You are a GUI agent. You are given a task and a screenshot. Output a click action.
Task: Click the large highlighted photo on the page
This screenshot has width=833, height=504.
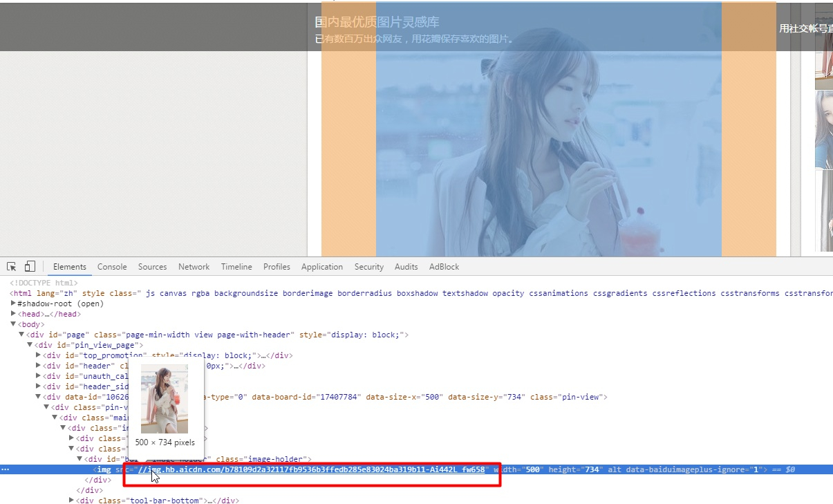pos(548,138)
